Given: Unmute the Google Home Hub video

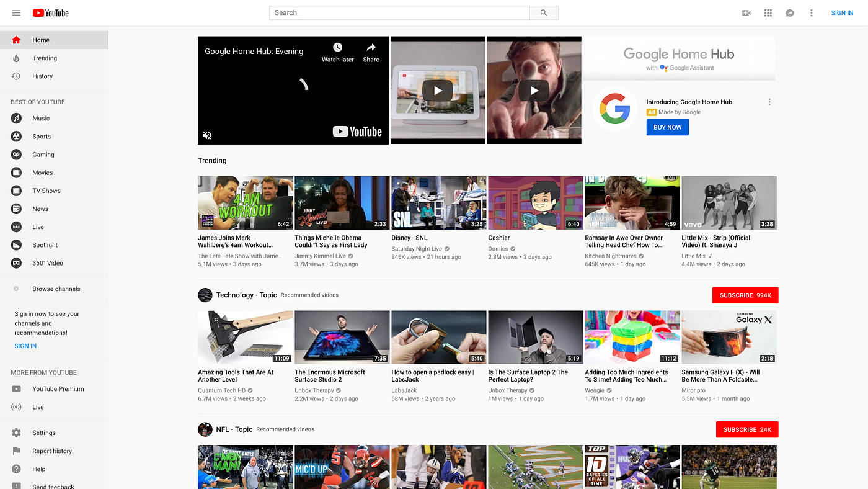Looking at the screenshot, I should click(207, 135).
